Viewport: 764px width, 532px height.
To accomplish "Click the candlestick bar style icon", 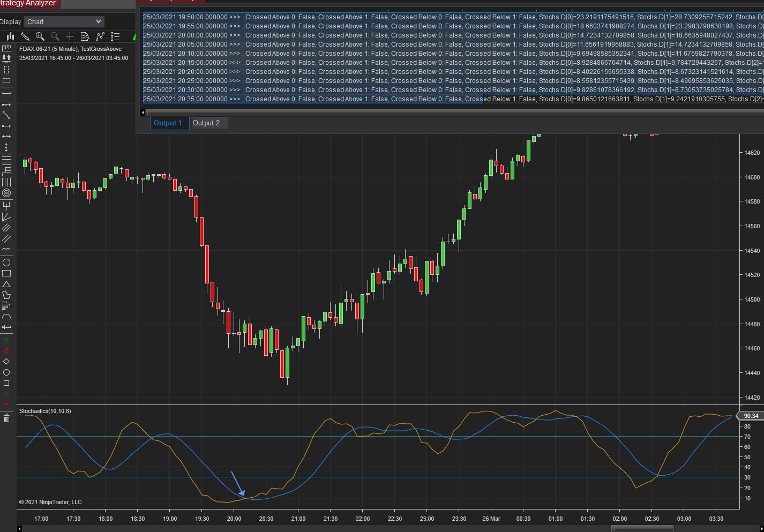I will pyautogui.click(x=10, y=36).
